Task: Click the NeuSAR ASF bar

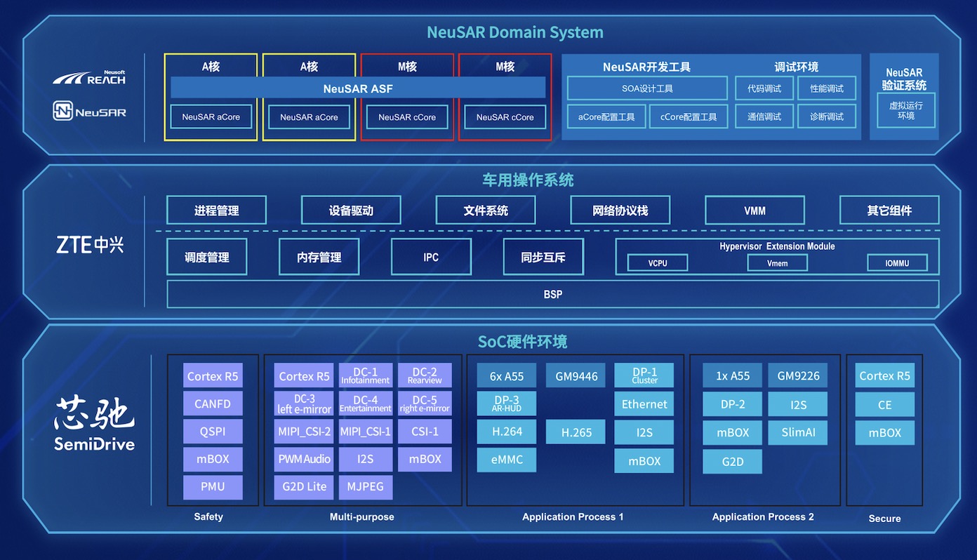Action: coord(358,88)
